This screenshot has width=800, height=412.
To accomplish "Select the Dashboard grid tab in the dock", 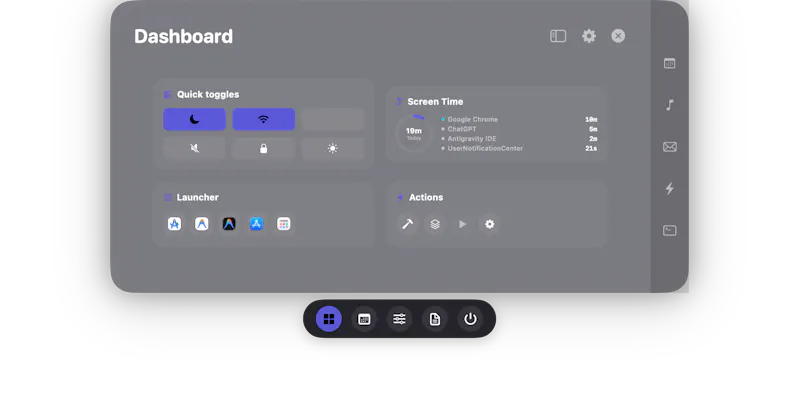I will tap(329, 319).
